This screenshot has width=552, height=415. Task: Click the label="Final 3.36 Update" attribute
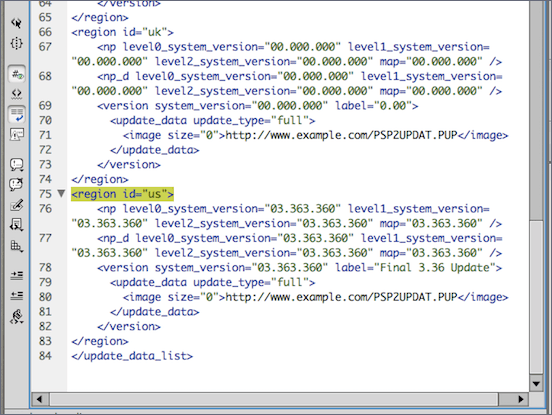point(415,268)
